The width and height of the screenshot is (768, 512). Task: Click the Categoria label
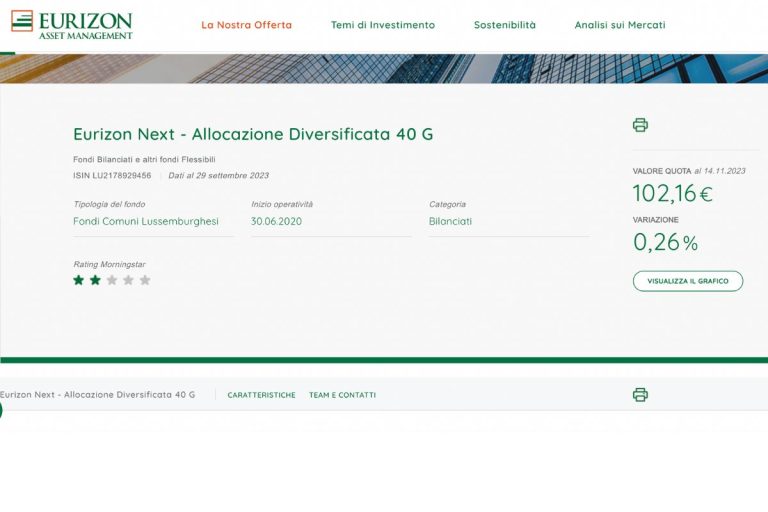[447, 204]
